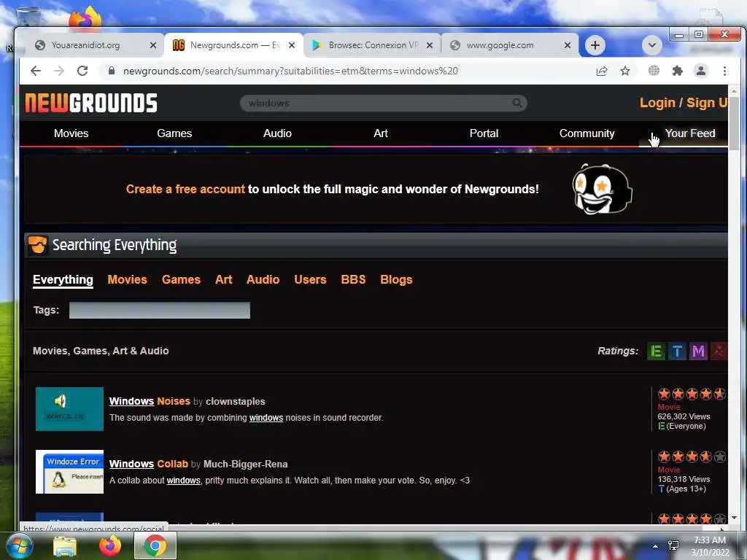
Task: Click the Windows Noises thumbnail
Action: [x=69, y=409]
